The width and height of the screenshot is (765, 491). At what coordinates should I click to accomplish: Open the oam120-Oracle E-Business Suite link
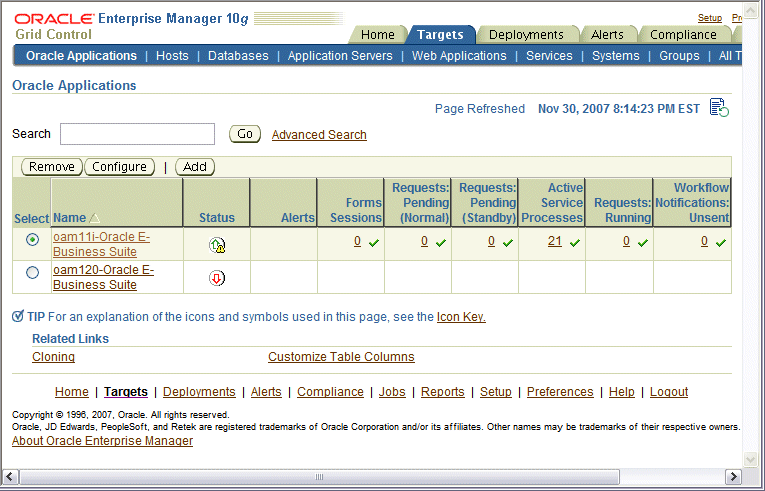(103, 277)
